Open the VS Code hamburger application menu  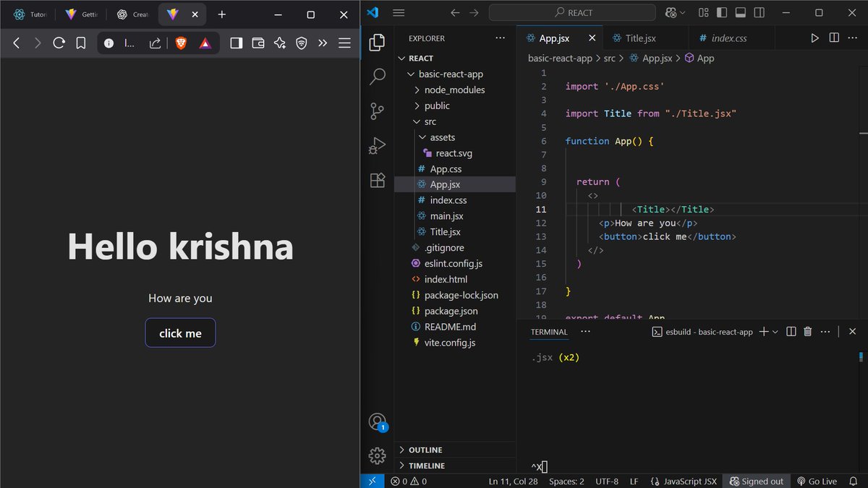click(398, 13)
